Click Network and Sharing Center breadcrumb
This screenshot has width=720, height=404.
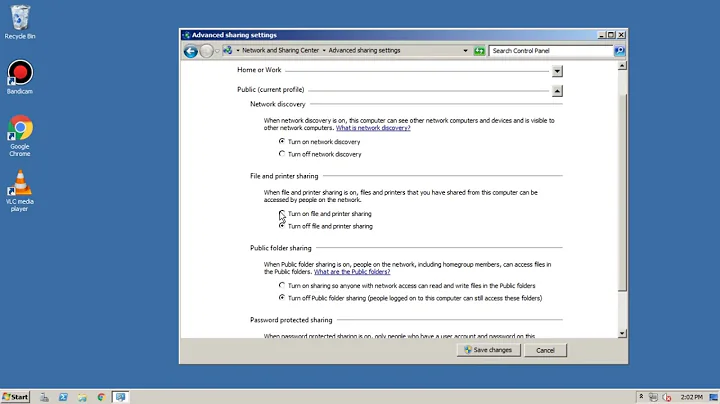280,50
